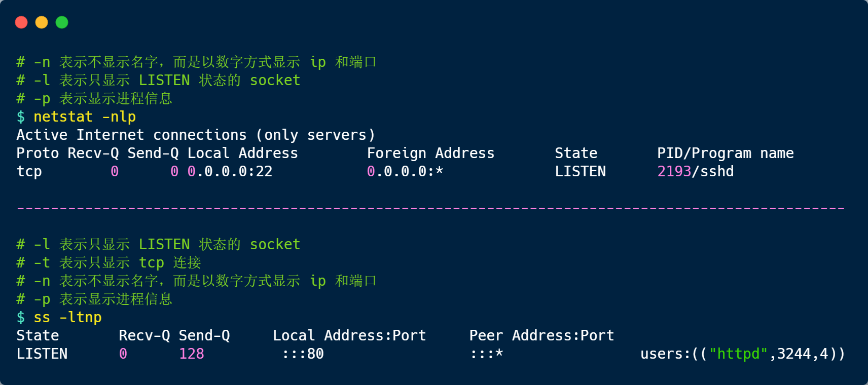This screenshot has height=385, width=868.
Task: Click the yellow minimize window button
Action: 42,22
